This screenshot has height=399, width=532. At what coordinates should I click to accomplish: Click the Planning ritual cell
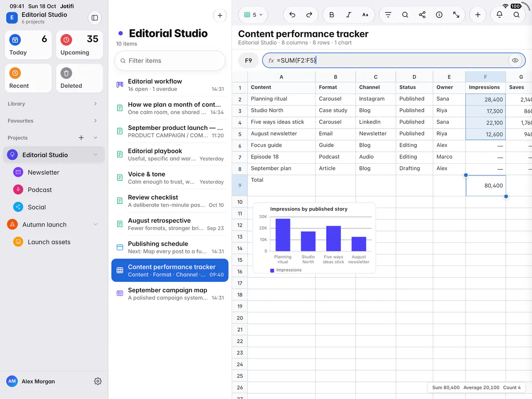282,99
